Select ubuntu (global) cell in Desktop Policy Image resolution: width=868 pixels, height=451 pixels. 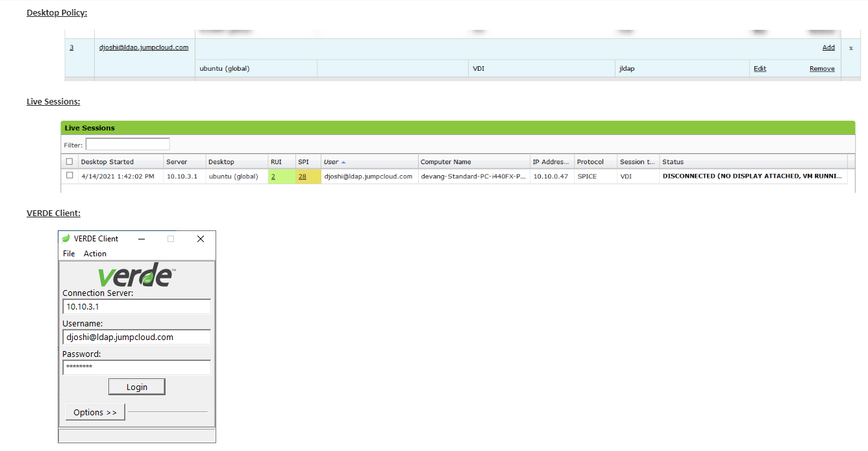[x=256, y=69]
